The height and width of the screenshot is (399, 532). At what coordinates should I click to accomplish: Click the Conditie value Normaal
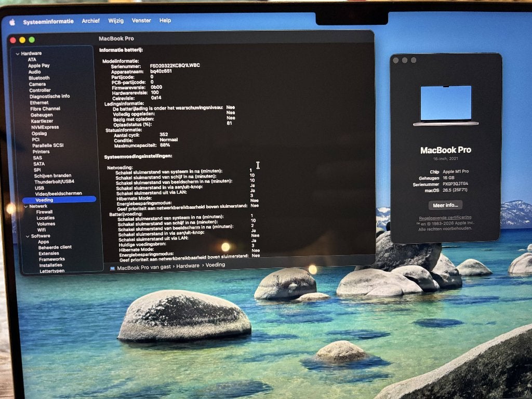tap(169, 140)
